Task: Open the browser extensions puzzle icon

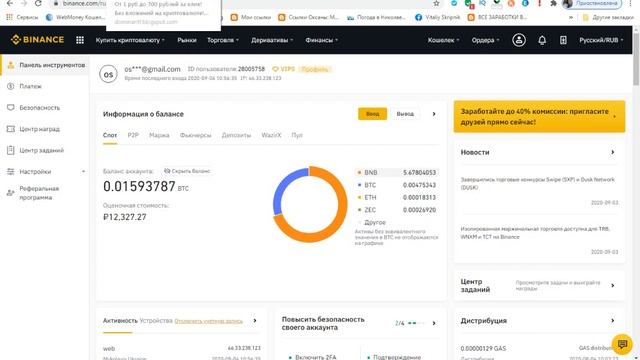Action: tap(553, 3)
